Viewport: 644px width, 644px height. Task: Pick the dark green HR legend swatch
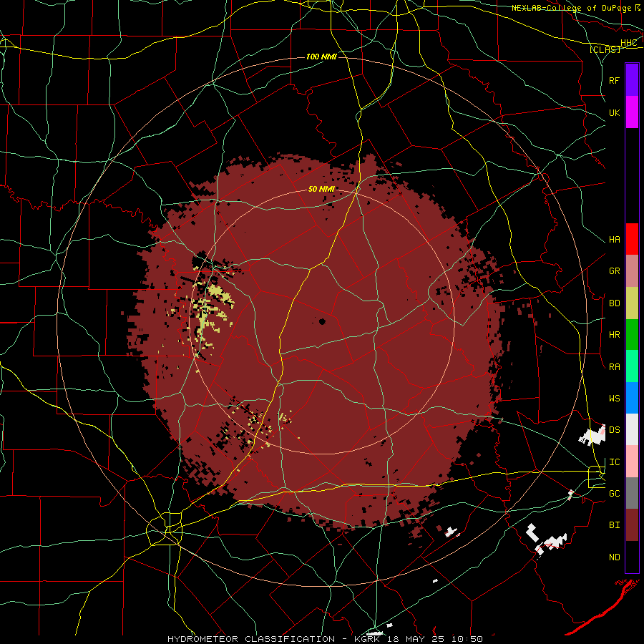pos(632,335)
